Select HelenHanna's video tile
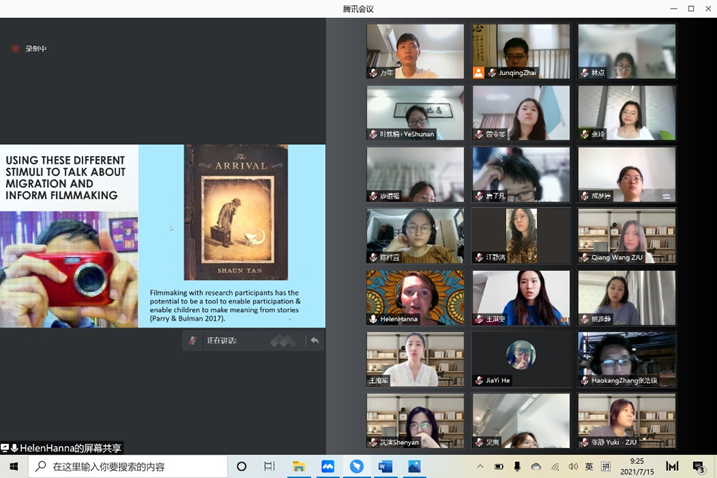The width and height of the screenshot is (717, 478). pos(415,297)
